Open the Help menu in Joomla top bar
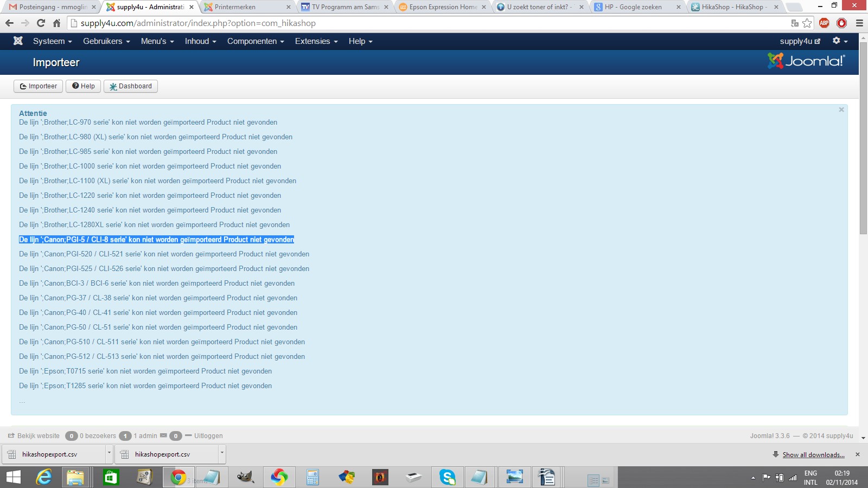The width and height of the screenshot is (868, 488). point(360,41)
